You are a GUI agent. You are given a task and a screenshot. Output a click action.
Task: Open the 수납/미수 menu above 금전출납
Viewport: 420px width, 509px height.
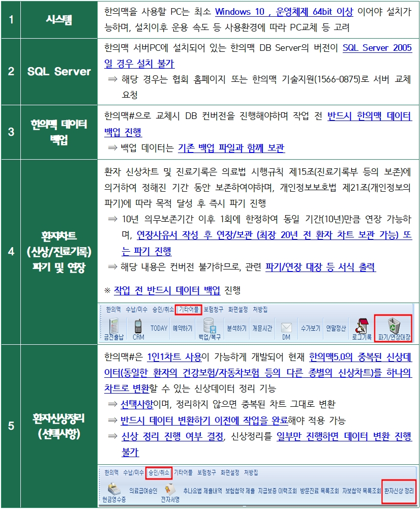(x=136, y=309)
